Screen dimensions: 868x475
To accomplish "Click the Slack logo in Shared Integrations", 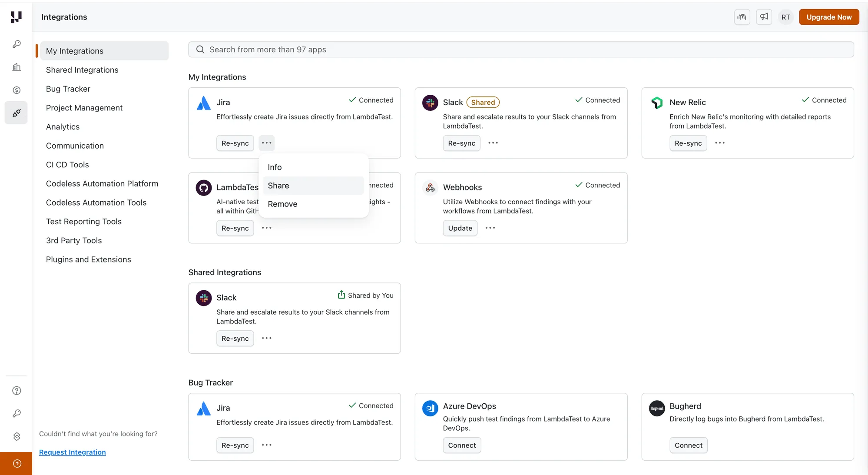I will (203, 298).
